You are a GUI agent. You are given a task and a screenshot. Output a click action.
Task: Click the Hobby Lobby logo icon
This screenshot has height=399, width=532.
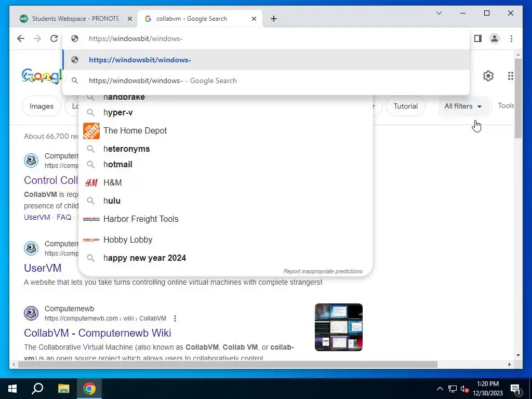coord(91,240)
